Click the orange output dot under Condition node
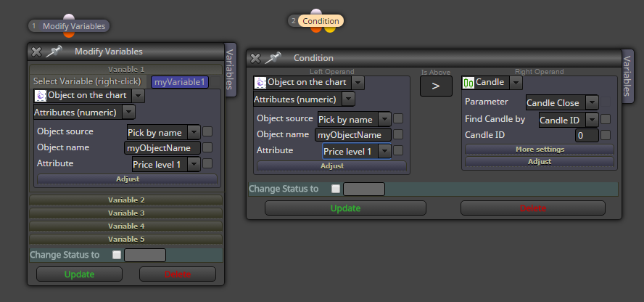644x302 pixels. (316, 29)
